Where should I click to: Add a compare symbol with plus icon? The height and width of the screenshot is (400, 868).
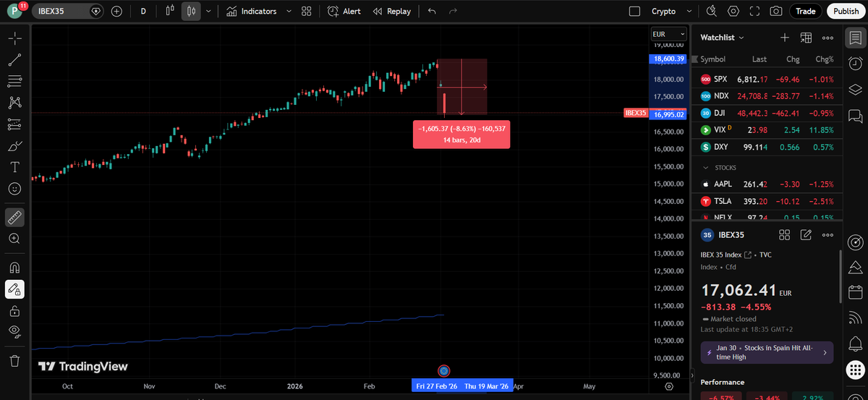(116, 11)
